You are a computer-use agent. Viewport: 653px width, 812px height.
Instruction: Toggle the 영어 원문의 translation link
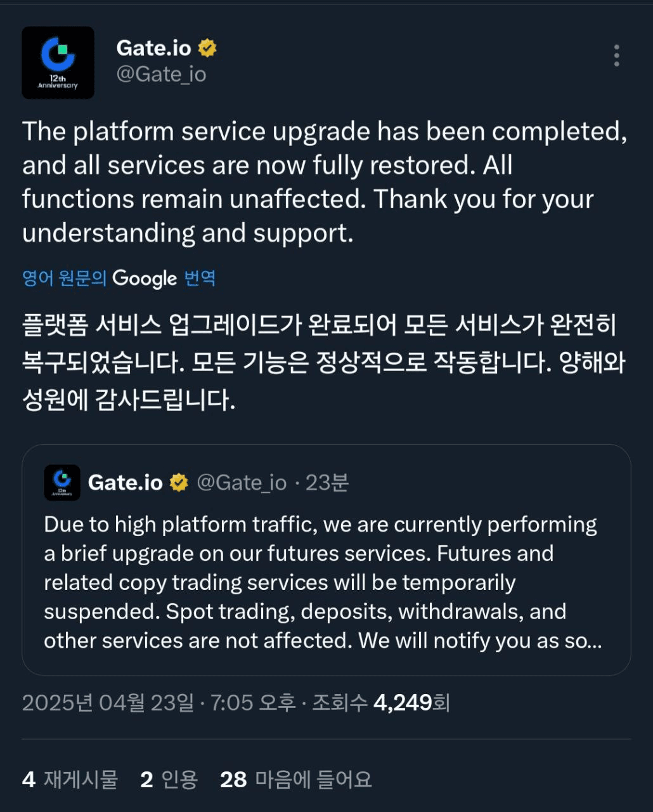point(64,278)
